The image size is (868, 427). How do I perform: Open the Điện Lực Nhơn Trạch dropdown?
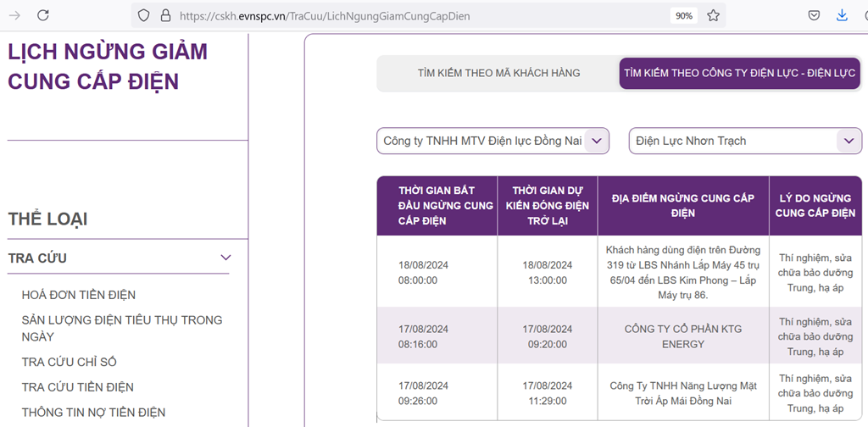(745, 141)
